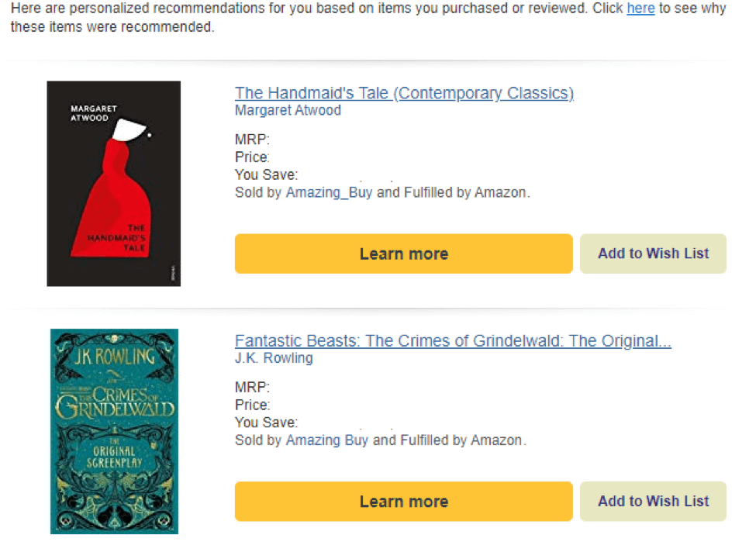View J.K. Rowling's author page
756x559 pixels.
[x=274, y=358]
